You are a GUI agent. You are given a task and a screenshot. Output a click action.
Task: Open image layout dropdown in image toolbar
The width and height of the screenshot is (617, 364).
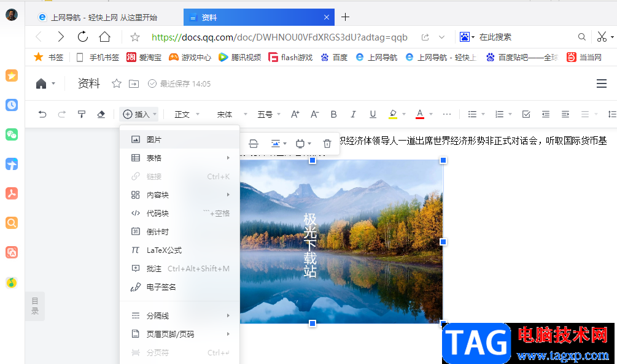click(x=279, y=144)
